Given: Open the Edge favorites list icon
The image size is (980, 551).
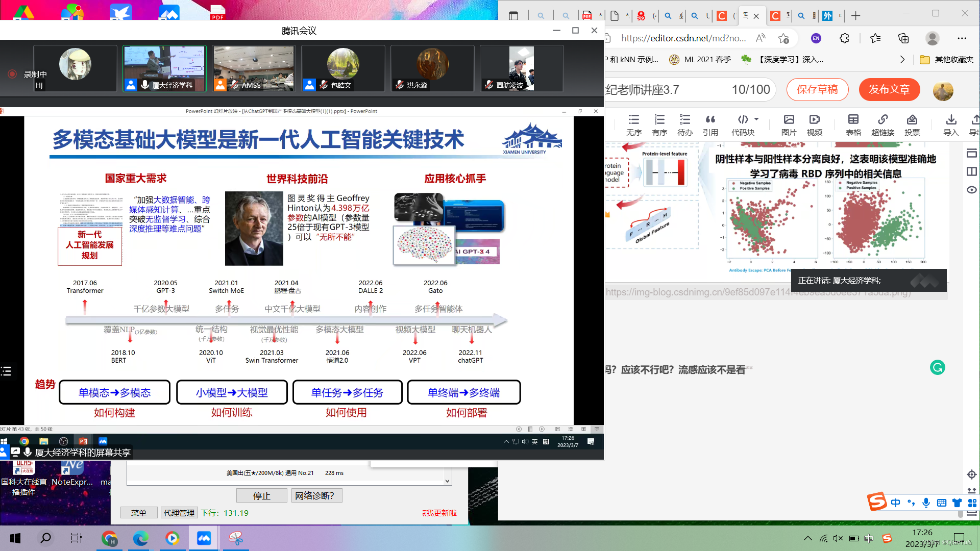Looking at the screenshot, I should [x=875, y=38].
